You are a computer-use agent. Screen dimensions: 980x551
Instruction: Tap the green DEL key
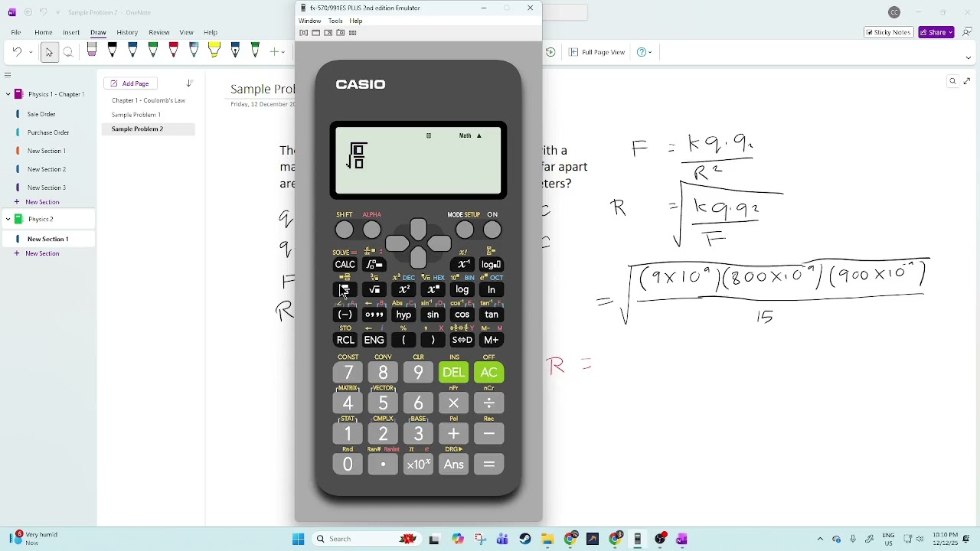[453, 373]
